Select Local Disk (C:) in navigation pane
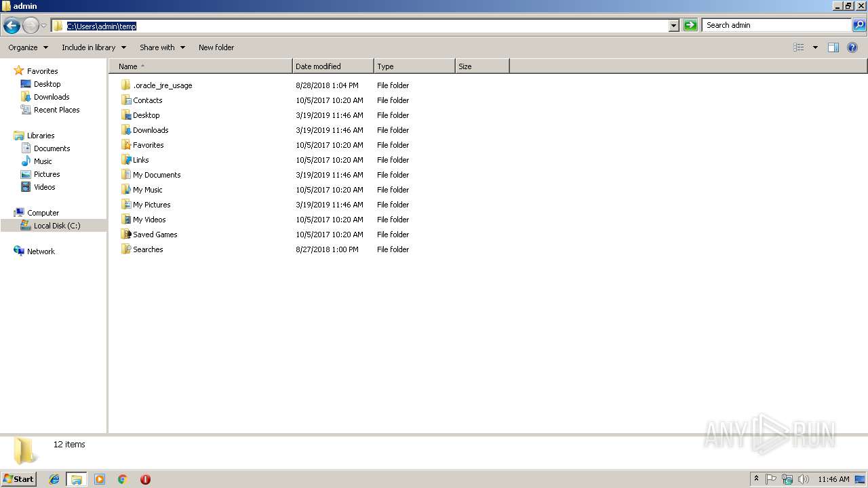The width and height of the screenshot is (868, 488). [x=54, y=226]
